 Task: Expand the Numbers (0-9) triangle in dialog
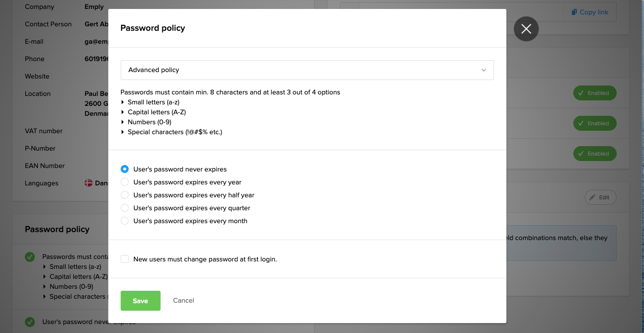[x=123, y=122]
